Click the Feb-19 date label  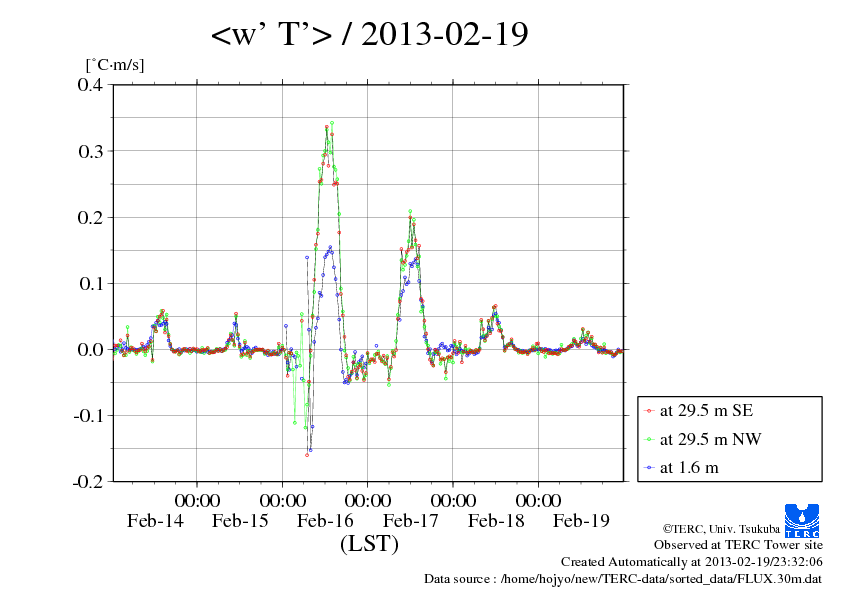[581, 520]
